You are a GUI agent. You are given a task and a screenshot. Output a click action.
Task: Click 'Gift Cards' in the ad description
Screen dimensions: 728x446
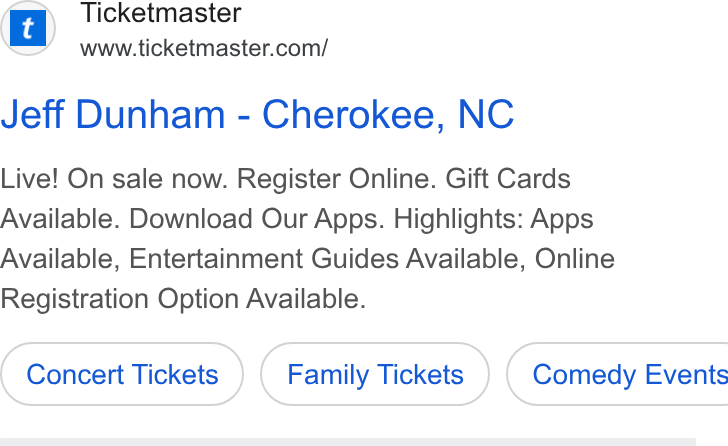(x=508, y=179)
